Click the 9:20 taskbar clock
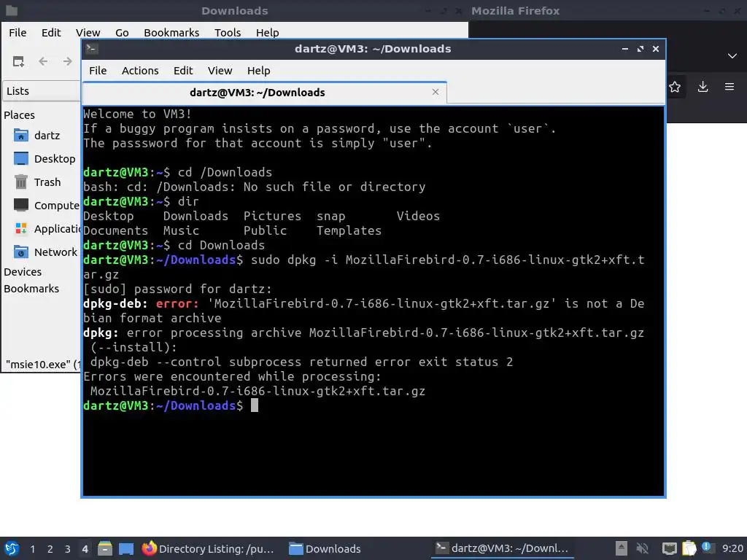Screen dimensions: 747x560 point(732,548)
